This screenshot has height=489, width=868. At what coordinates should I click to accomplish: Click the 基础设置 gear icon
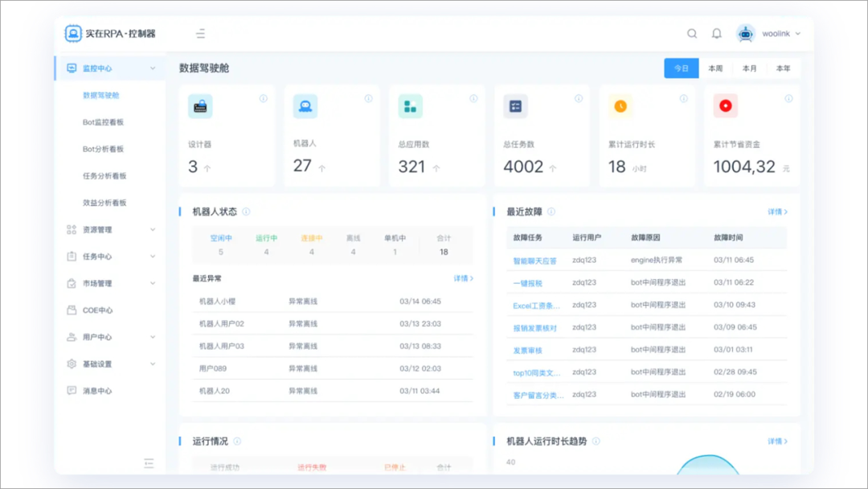(72, 364)
